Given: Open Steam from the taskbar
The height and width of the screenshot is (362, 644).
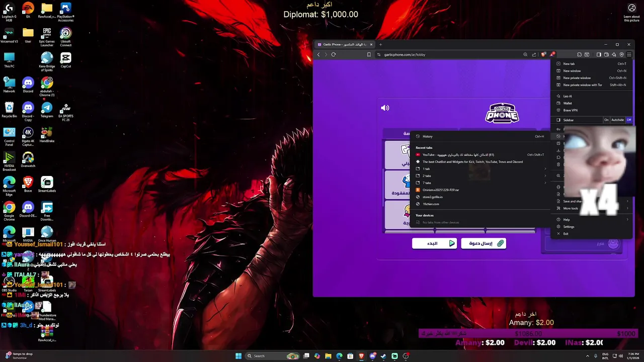Looking at the screenshot, I should [x=383, y=356].
